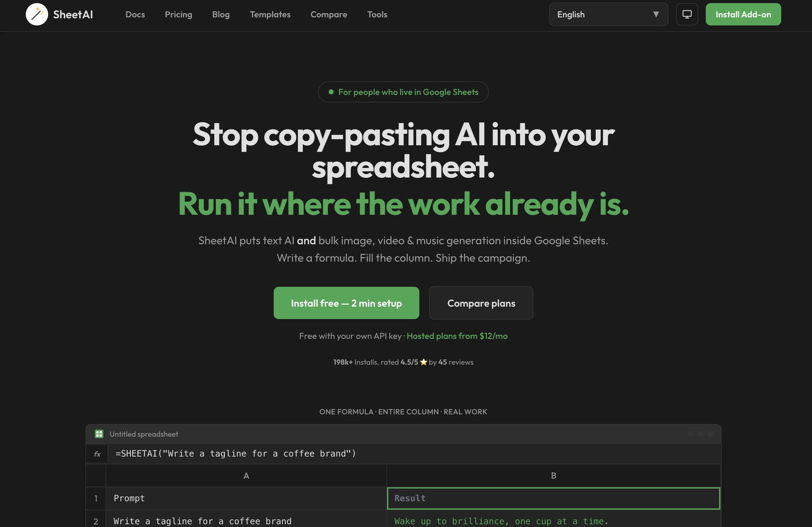Image resolution: width=812 pixels, height=527 pixels.
Task: Click 'Free with your own API key' text
Action: coord(350,336)
